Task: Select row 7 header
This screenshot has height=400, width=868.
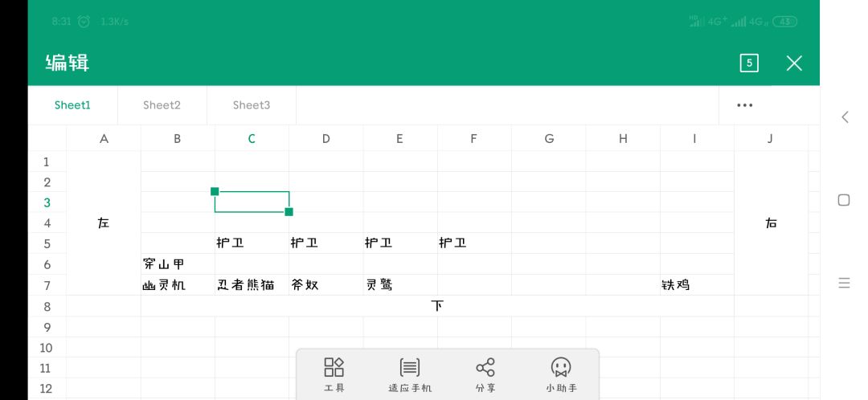Action: point(47,285)
